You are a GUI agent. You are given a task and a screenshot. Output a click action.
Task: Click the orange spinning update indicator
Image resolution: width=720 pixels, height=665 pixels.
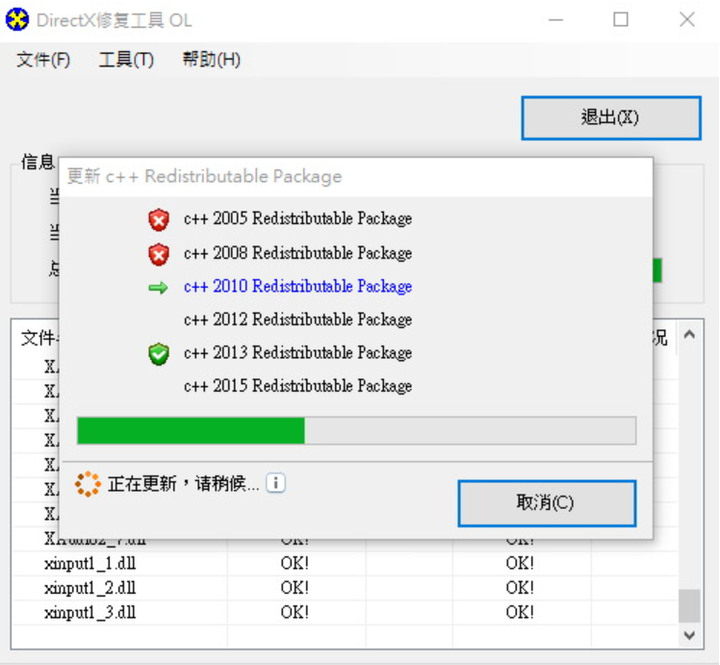click(x=88, y=484)
